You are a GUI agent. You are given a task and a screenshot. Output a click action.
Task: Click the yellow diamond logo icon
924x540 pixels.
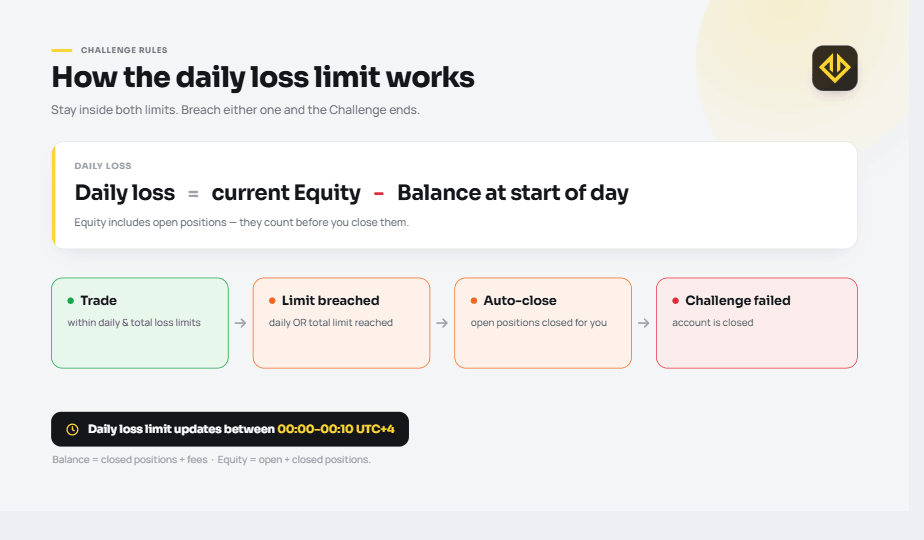[x=834, y=68]
